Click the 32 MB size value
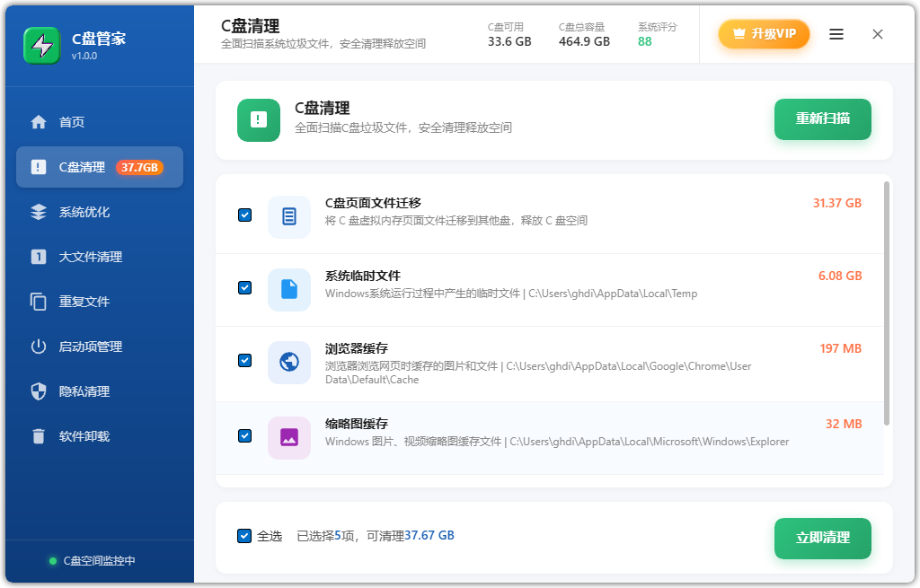920x588 pixels. (x=844, y=425)
